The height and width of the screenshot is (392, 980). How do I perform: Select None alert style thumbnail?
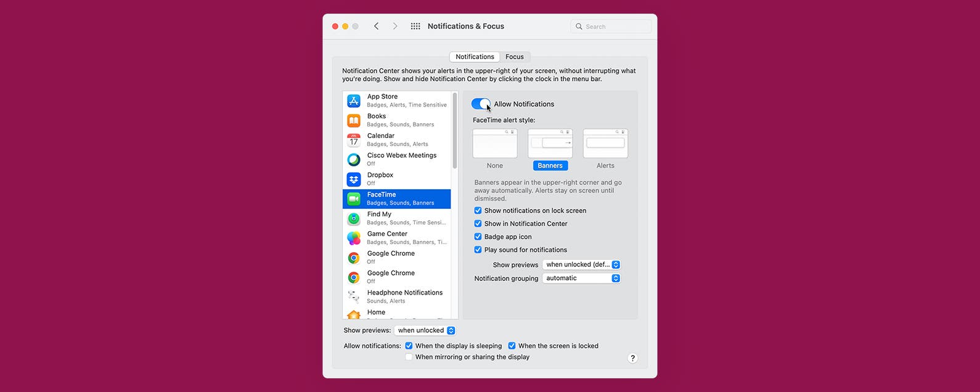click(495, 144)
